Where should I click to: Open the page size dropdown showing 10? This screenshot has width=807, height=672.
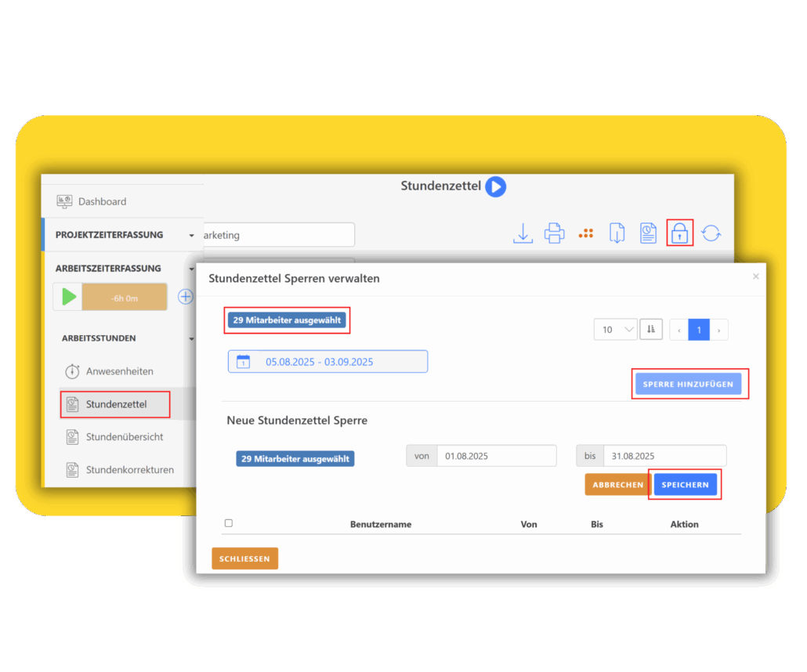(x=615, y=330)
